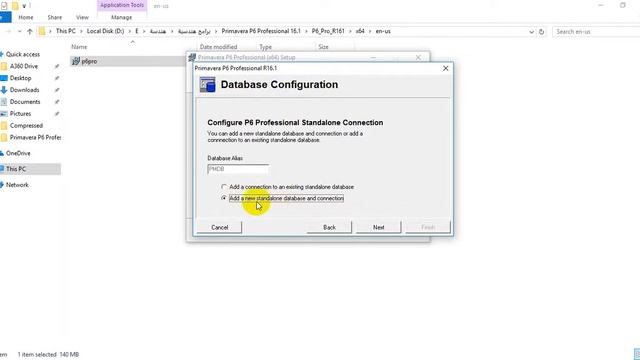
Task: Open Pictures in the sidebar
Action: click(x=20, y=113)
